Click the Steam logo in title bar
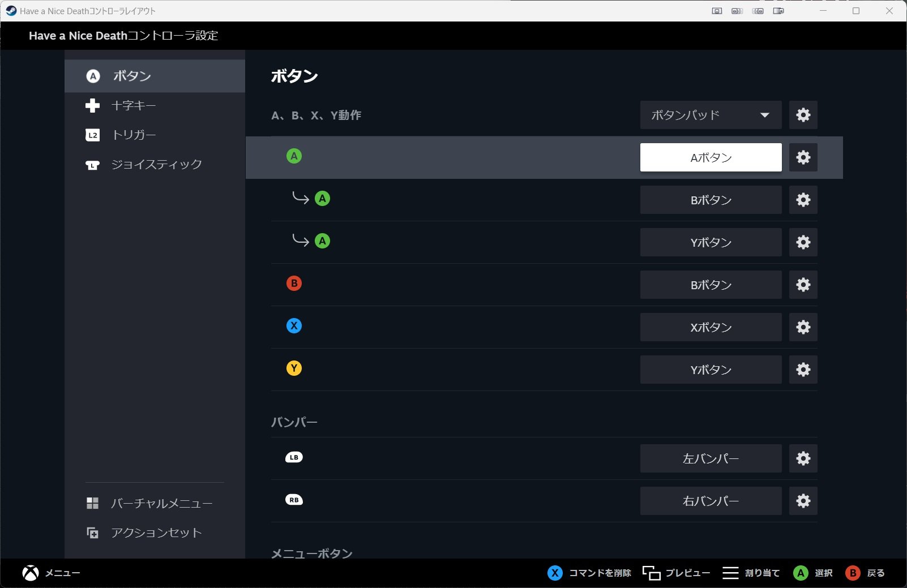The width and height of the screenshot is (907, 588). pos(11,11)
